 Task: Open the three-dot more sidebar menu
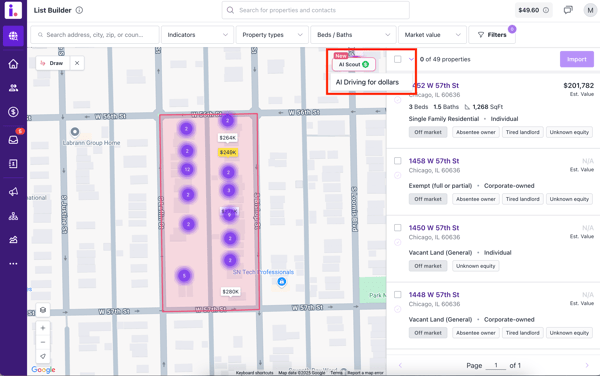(13, 264)
